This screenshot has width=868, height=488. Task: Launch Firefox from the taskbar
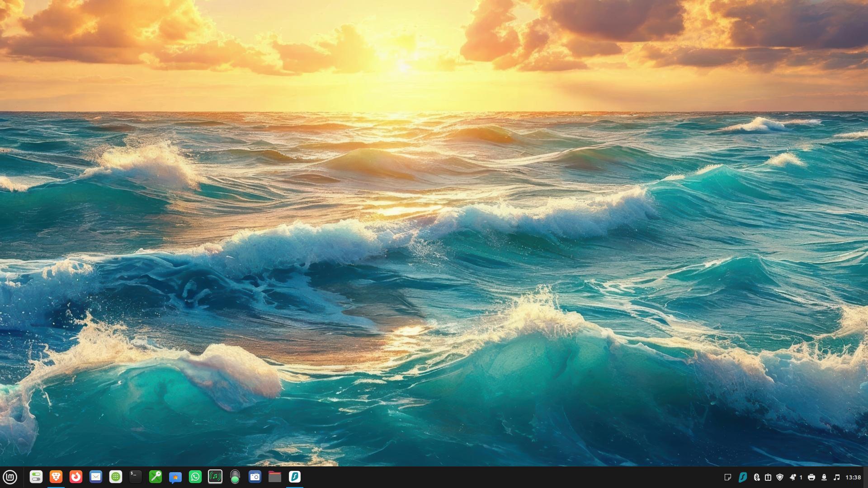[x=76, y=477]
